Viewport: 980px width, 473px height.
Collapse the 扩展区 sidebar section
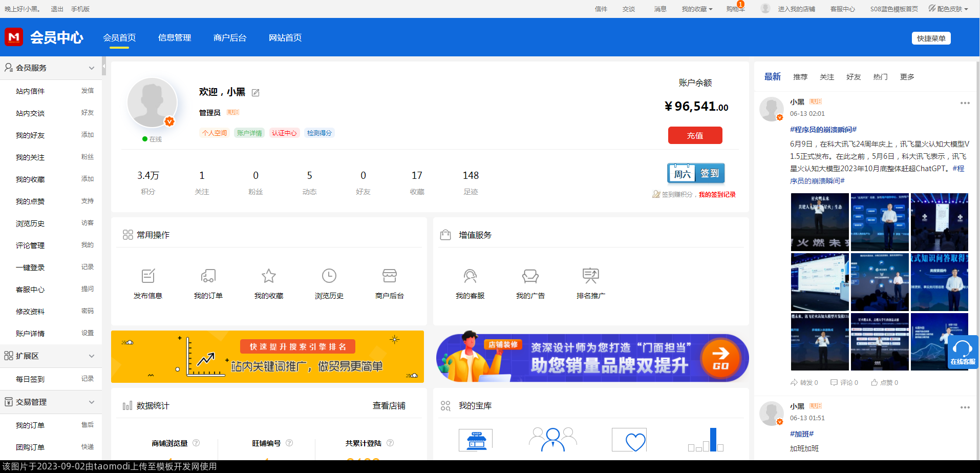(92, 356)
